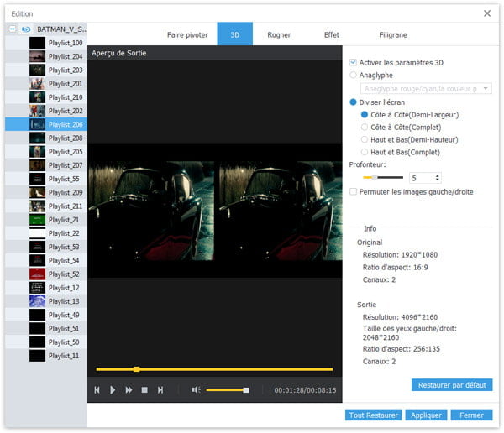This screenshot has height=433, width=504.
Task: Select thumbnail of Playlist_201
Action: click(37, 84)
